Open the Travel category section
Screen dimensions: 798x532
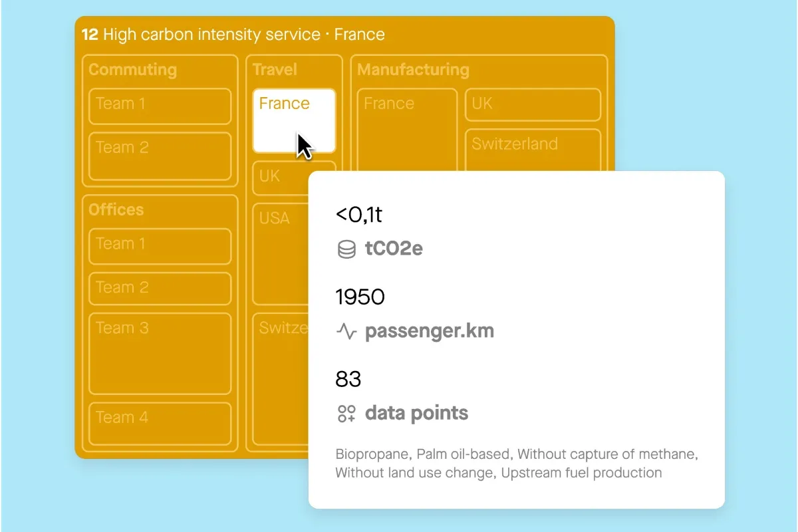pos(275,69)
